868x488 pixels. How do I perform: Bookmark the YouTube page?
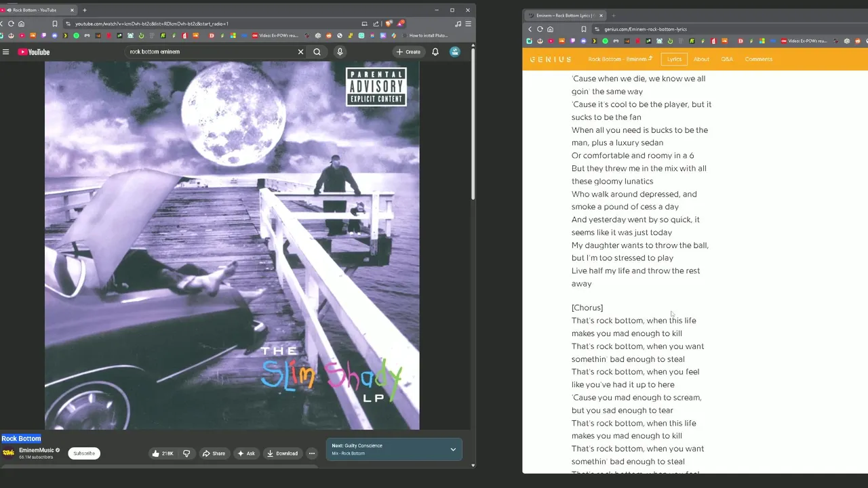pyautogui.click(x=55, y=24)
